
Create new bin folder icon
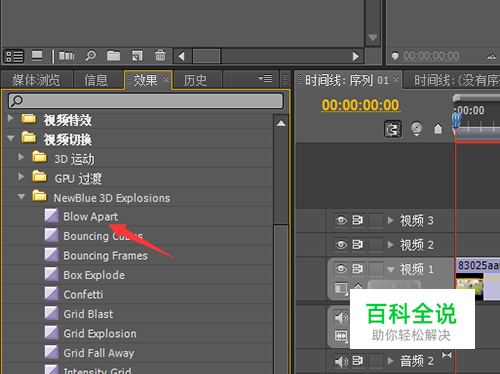tap(113, 56)
